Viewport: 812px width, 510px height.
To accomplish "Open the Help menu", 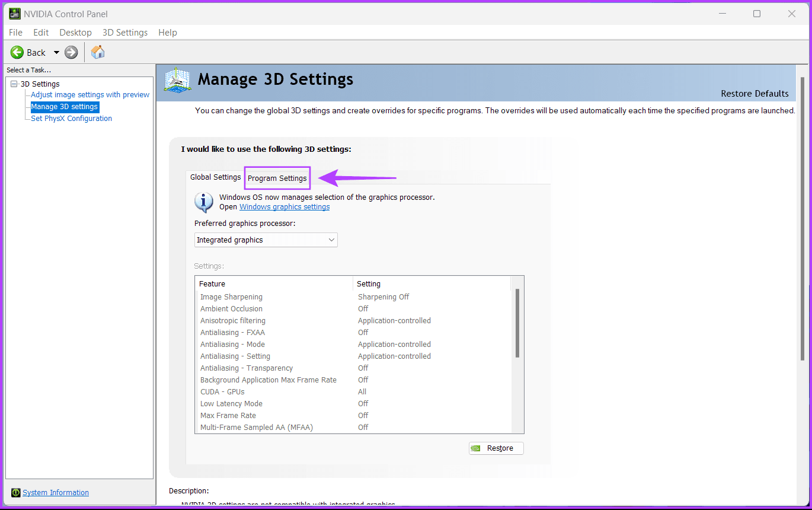I will pyautogui.click(x=168, y=33).
